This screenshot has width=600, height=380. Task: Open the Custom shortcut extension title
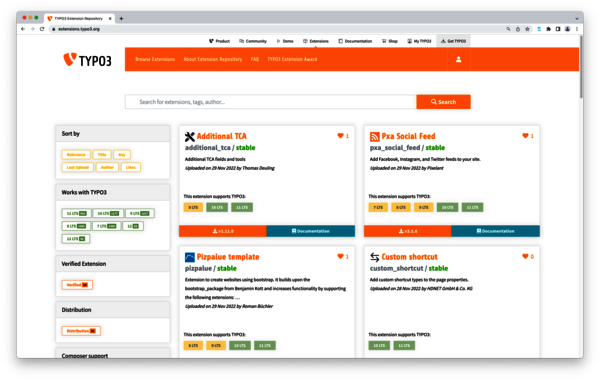(409, 257)
